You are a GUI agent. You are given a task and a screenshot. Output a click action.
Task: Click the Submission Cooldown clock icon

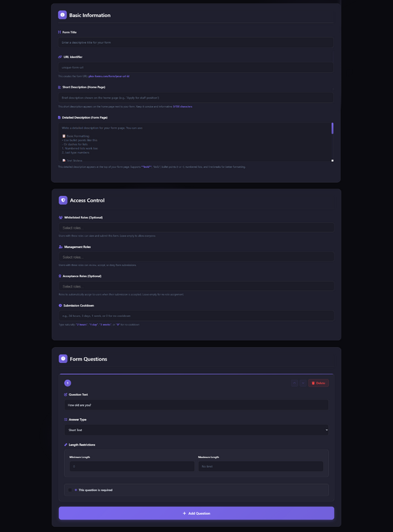click(x=60, y=305)
